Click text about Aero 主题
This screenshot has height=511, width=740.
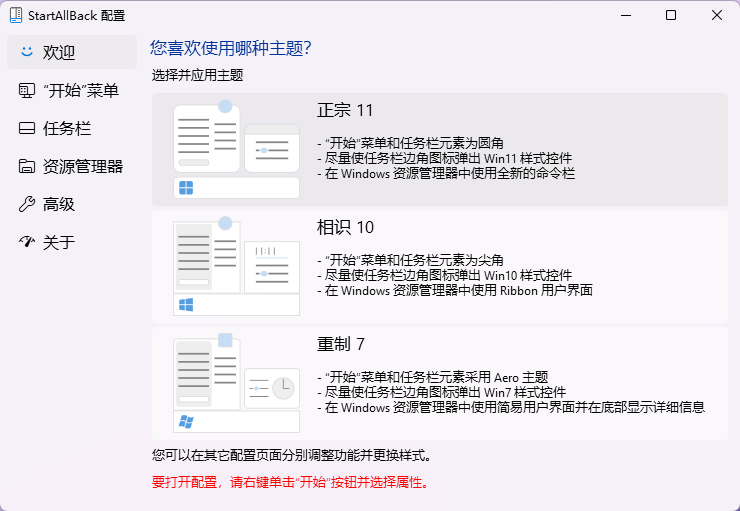pyautogui.click(x=432, y=377)
